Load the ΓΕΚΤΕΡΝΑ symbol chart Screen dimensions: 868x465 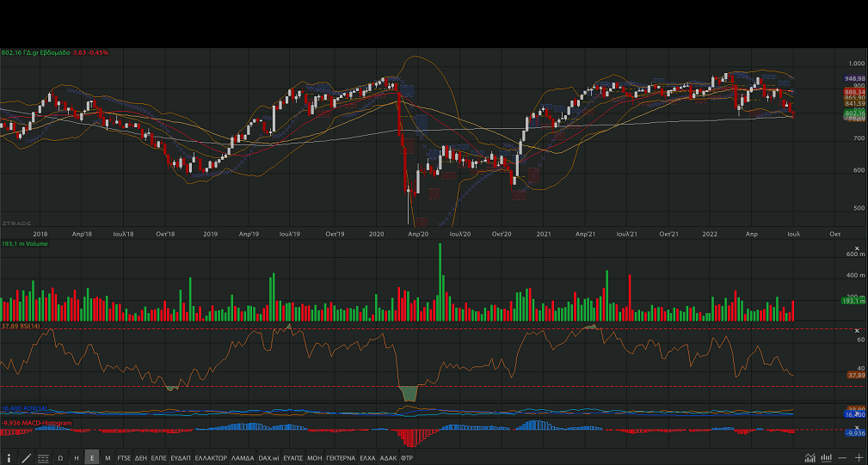click(x=341, y=458)
